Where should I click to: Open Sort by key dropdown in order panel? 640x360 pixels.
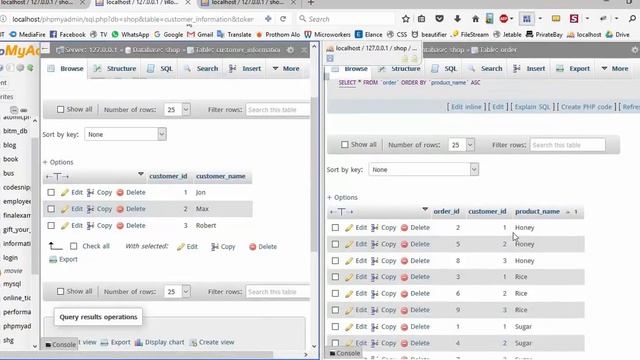click(424, 169)
